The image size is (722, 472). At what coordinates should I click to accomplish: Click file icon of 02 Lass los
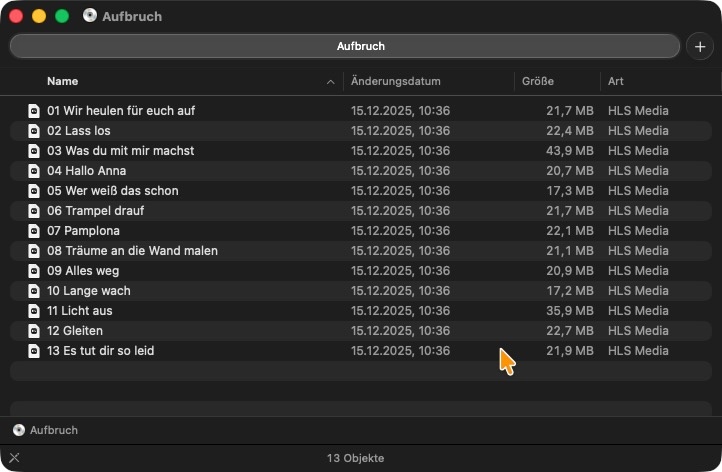(34, 131)
